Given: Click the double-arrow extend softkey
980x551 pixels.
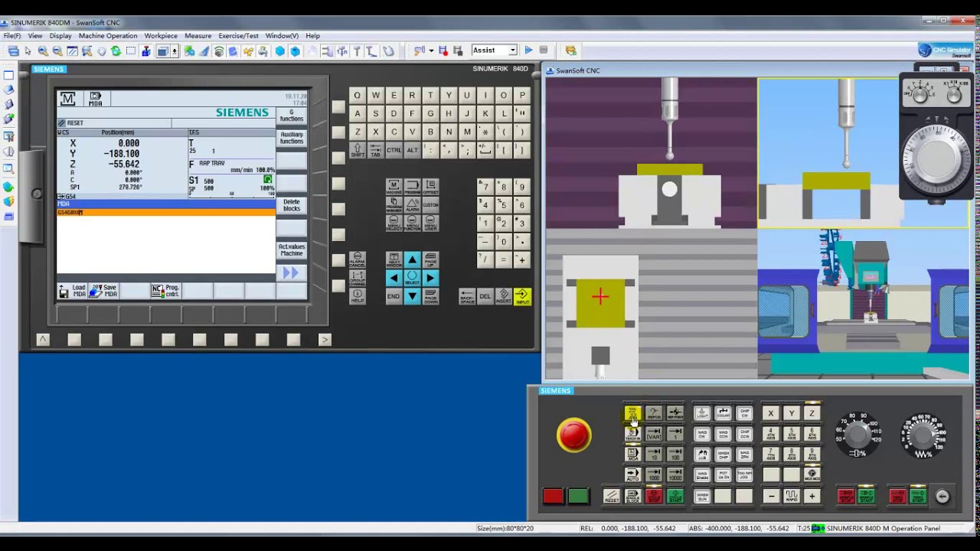Looking at the screenshot, I should tap(291, 273).
